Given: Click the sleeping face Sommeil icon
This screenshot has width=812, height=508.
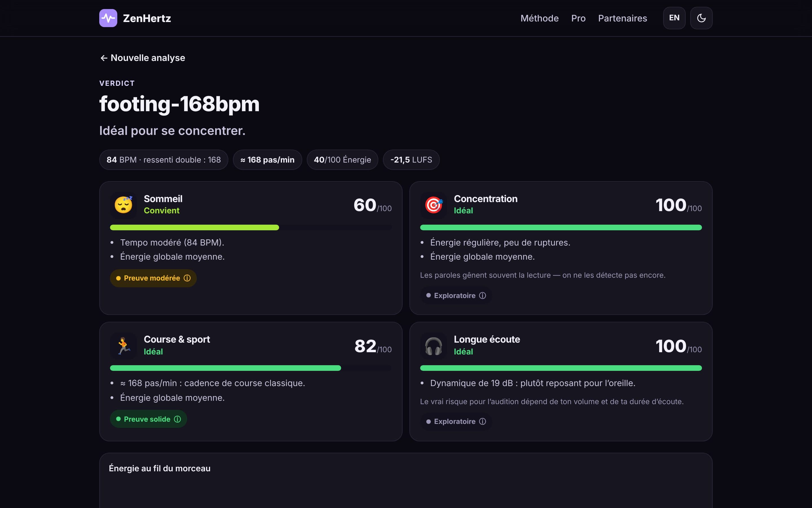Looking at the screenshot, I should point(123,205).
